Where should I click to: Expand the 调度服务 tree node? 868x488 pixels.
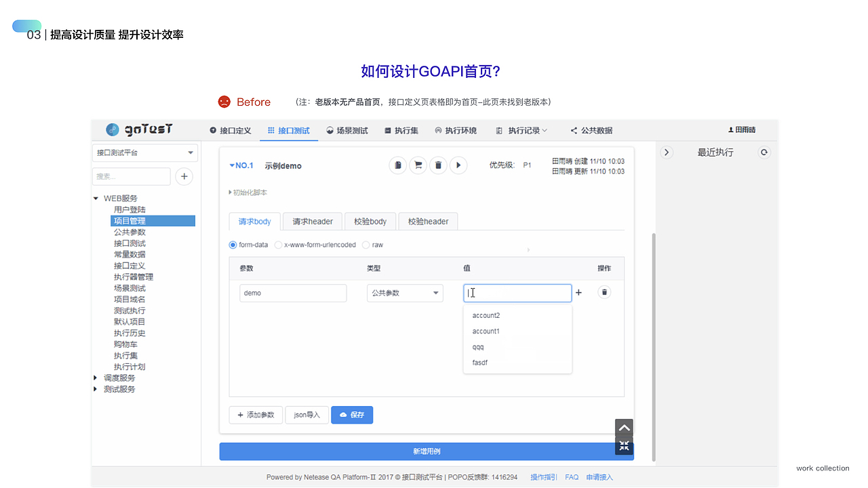pos(96,378)
